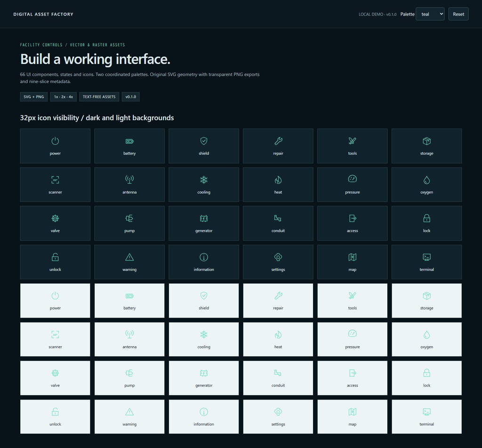Select the pump icon on dark tile
482x448 pixels.
click(129, 219)
